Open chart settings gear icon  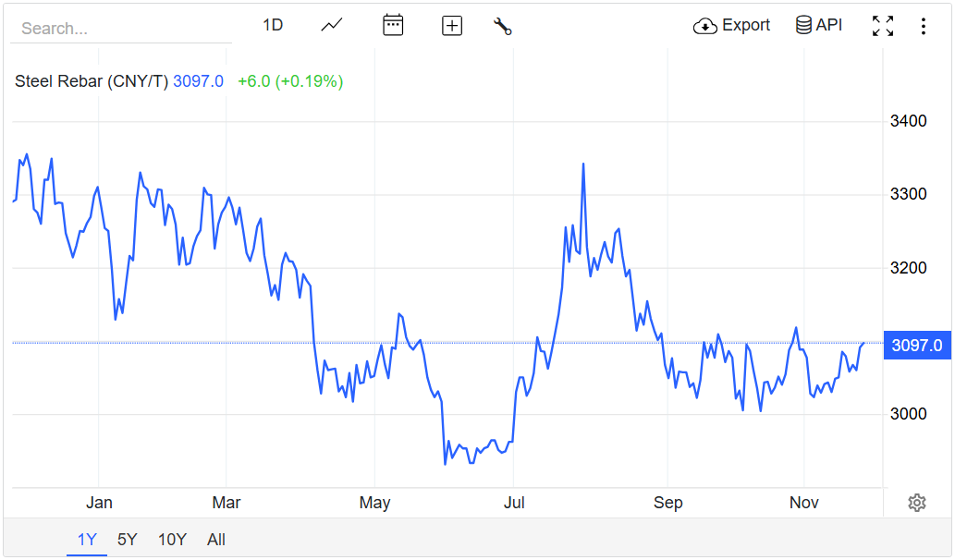(x=916, y=503)
